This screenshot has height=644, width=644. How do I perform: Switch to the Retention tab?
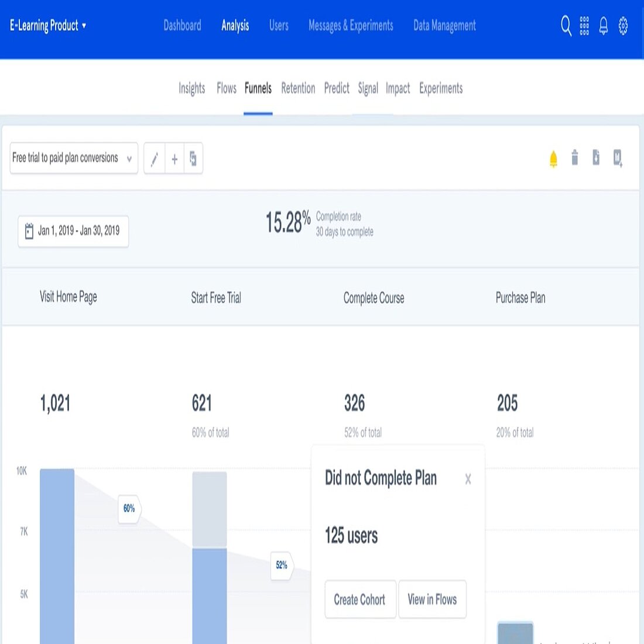[298, 88]
